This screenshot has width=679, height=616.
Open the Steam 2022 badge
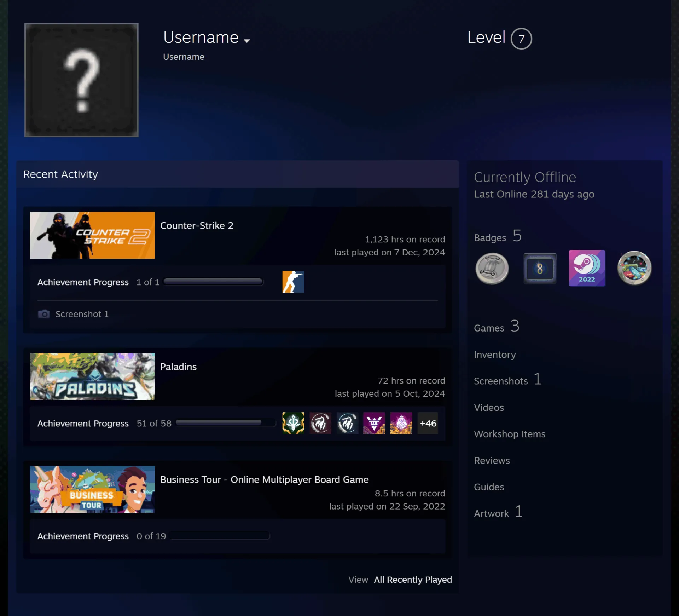coord(587,268)
